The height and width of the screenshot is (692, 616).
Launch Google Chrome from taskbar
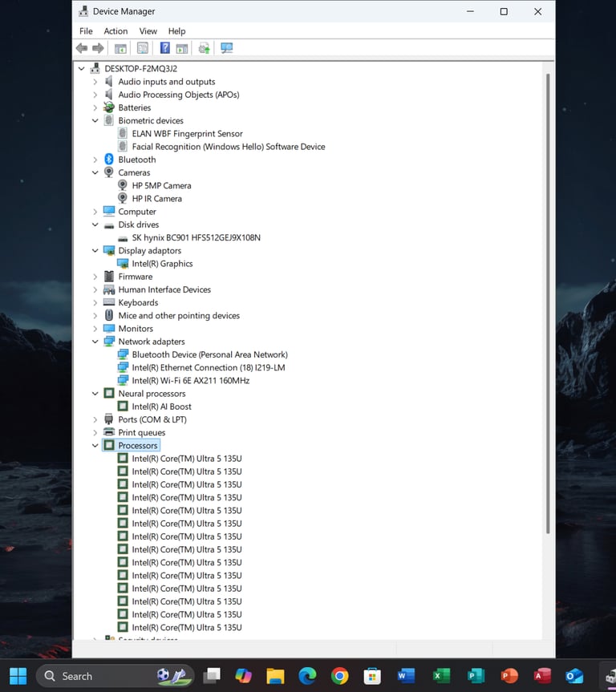click(339, 676)
